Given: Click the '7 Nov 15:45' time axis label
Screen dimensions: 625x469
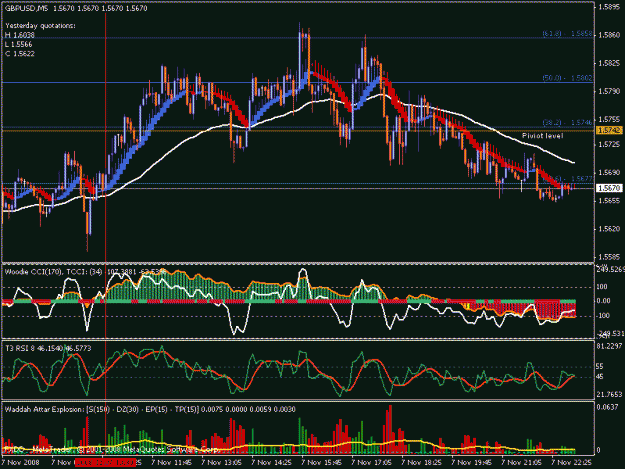Looking at the screenshot, I should pyautogui.click(x=321, y=462).
